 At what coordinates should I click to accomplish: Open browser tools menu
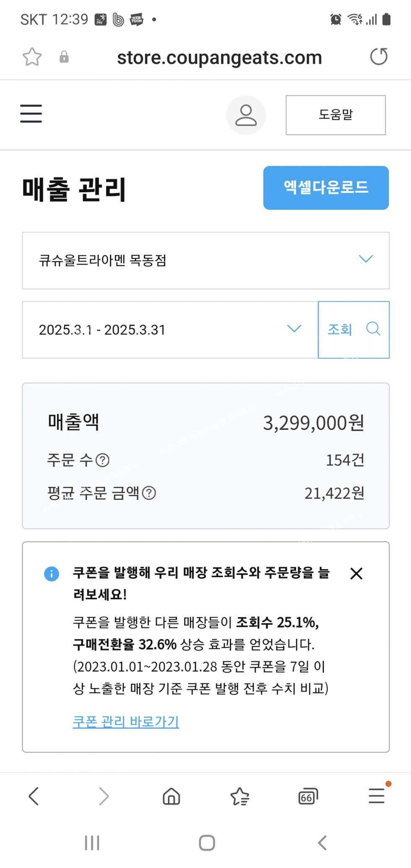(x=377, y=795)
